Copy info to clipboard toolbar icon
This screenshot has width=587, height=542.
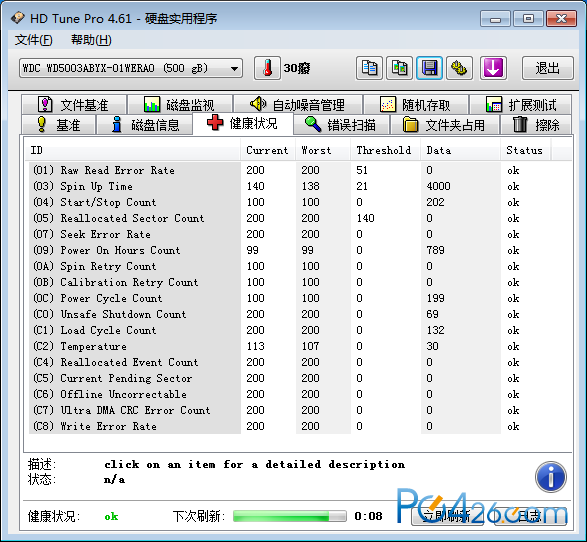pos(369,68)
